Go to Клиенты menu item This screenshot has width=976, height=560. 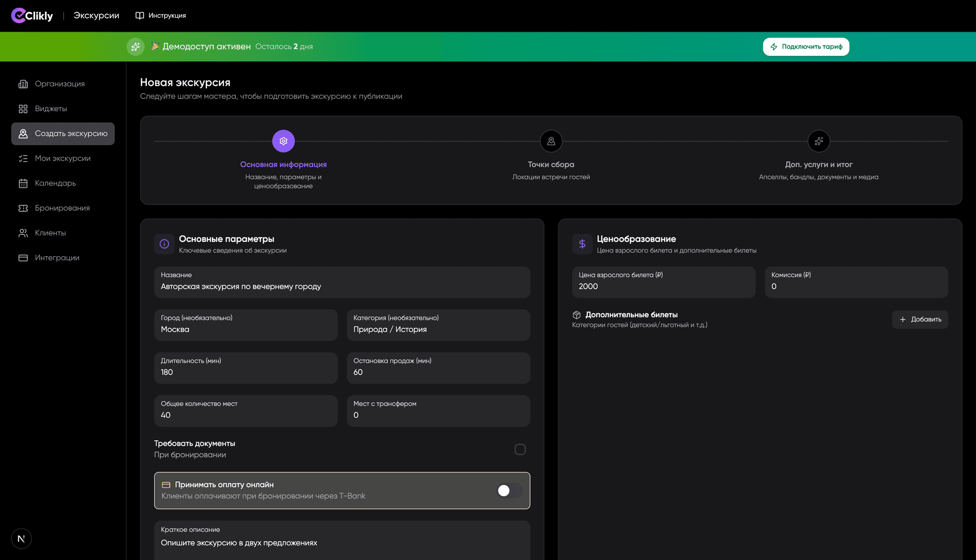pyautogui.click(x=50, y=233)
